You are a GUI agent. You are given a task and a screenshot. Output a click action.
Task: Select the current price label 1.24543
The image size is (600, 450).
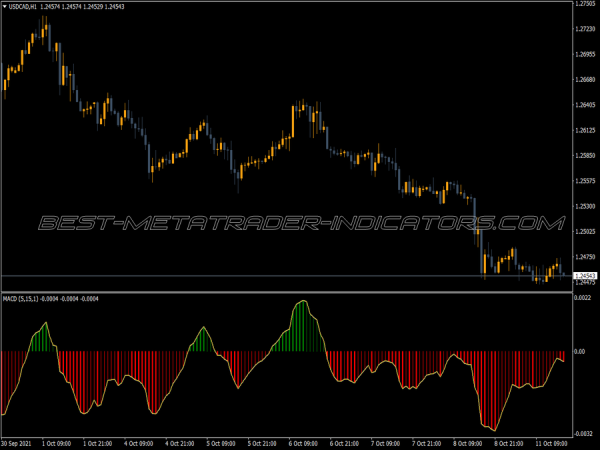pos(585,276)
